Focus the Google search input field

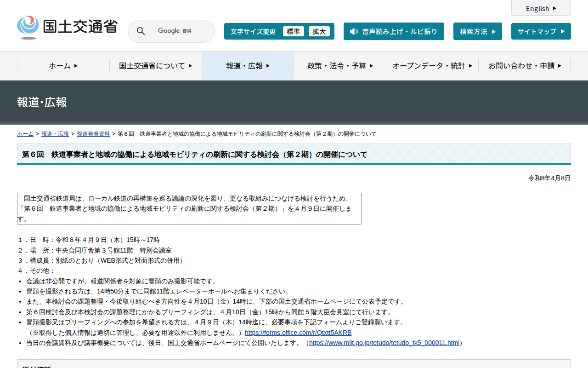click(179, 31)
